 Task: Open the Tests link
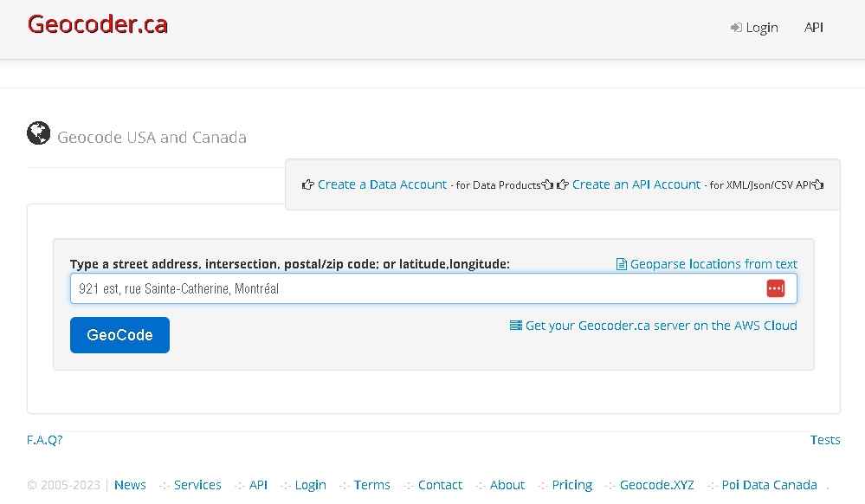[824, 440]
